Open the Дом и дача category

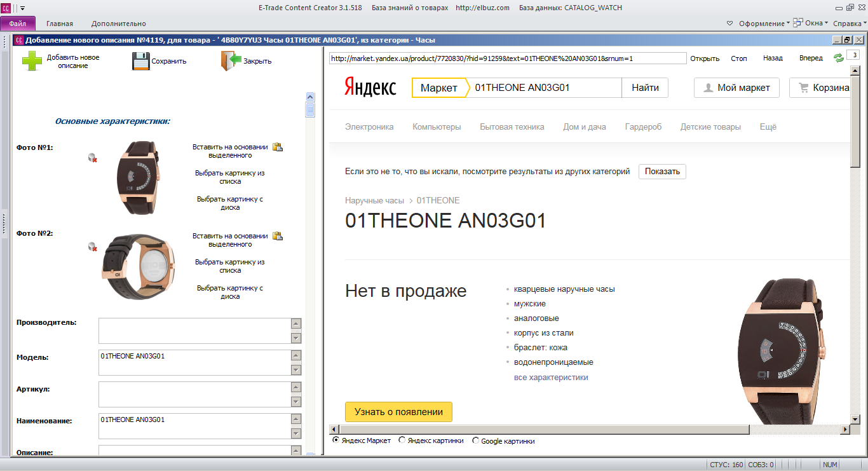585,126
